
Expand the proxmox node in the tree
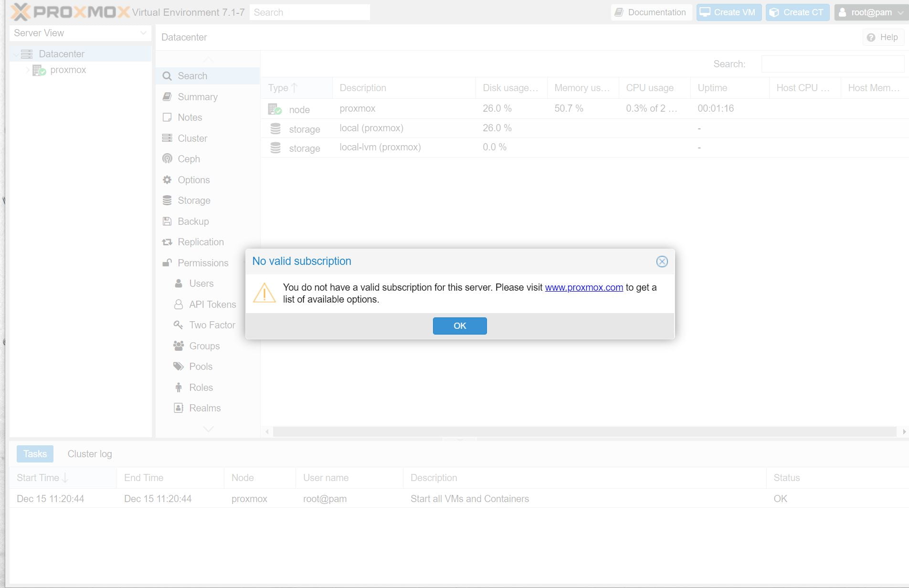click(27, 70)
